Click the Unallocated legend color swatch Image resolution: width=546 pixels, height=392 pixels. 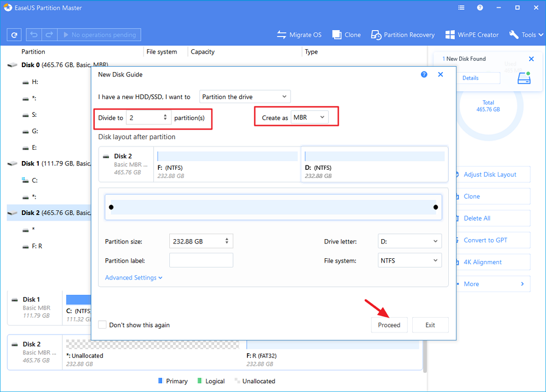coord(237,381)
